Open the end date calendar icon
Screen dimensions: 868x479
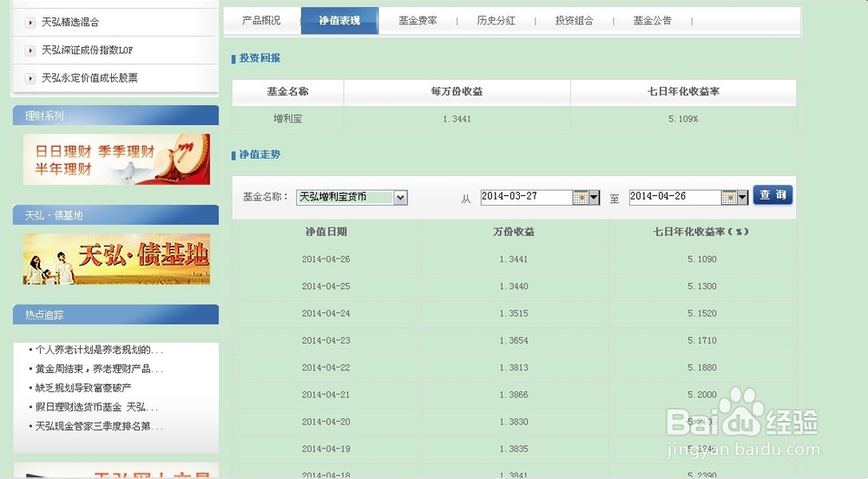729,197
